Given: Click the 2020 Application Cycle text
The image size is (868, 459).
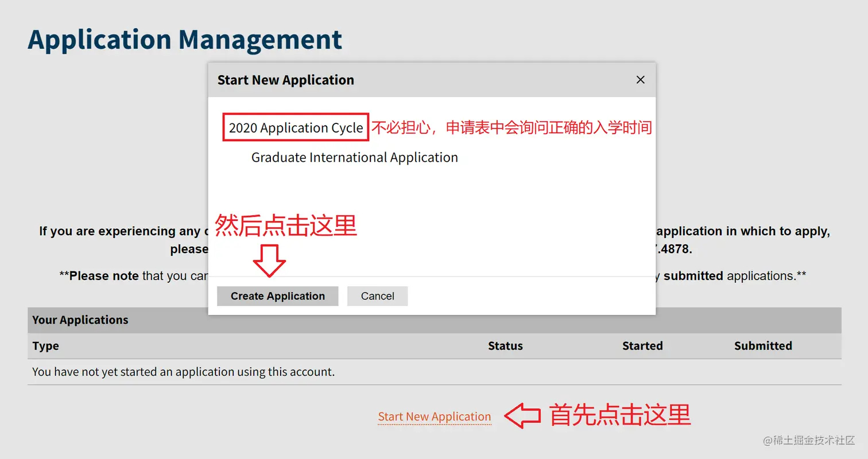Looking at the screenshot, I should click(296, 127).
